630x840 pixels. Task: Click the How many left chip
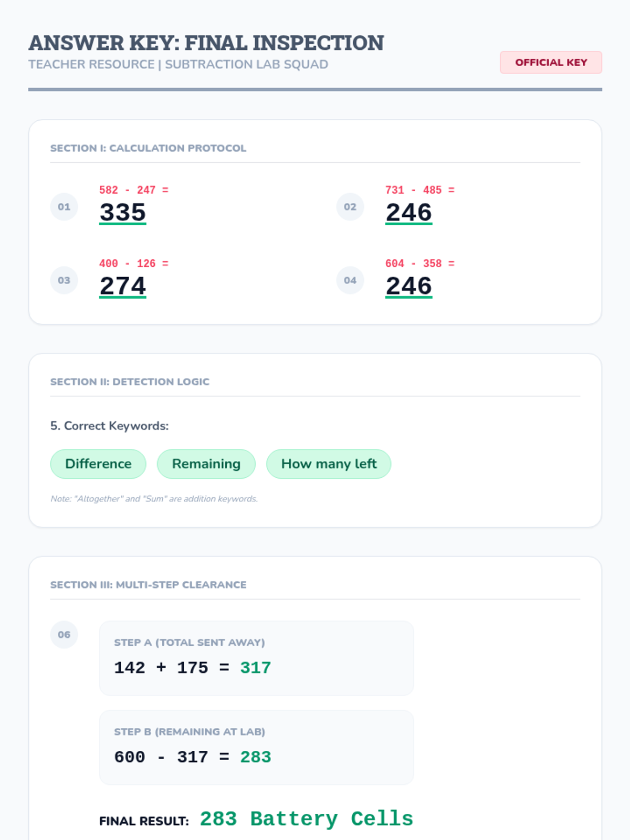329,464
